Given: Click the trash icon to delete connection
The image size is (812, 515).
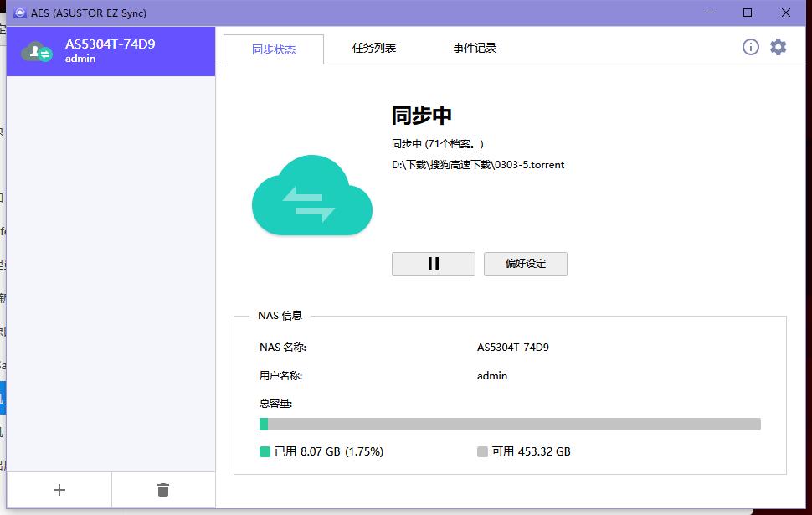Looking at the screenshot, I should [163, 490].
